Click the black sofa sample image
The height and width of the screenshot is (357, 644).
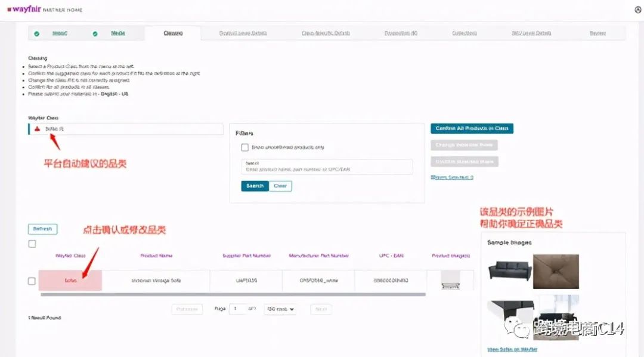tap(510, 270)
